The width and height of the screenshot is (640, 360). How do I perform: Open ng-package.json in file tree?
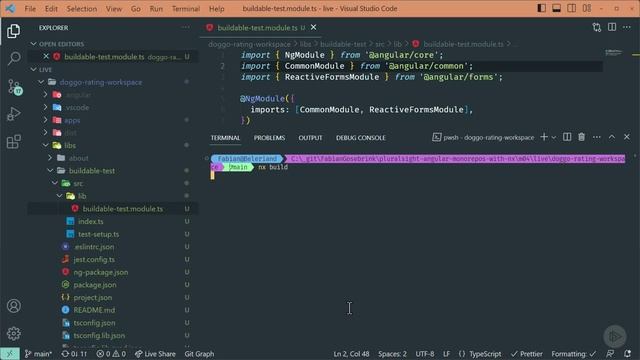(100, 272)
